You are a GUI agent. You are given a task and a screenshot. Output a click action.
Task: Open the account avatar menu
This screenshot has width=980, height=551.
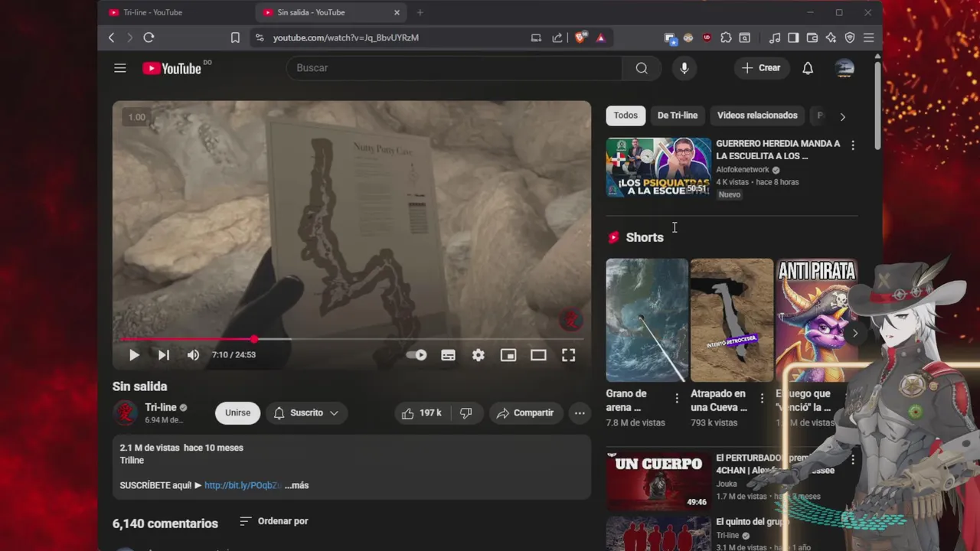click(x=844, y=68)
